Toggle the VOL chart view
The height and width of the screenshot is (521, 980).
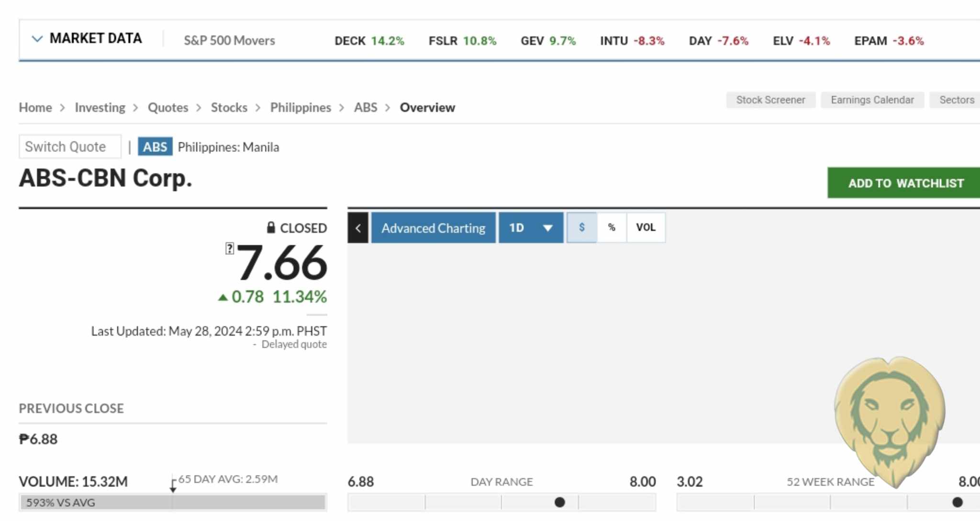pos(646,227)
